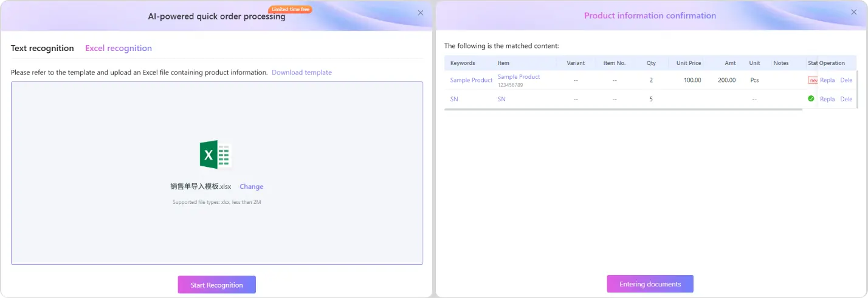Click the Notes column header

click(781, 63)
